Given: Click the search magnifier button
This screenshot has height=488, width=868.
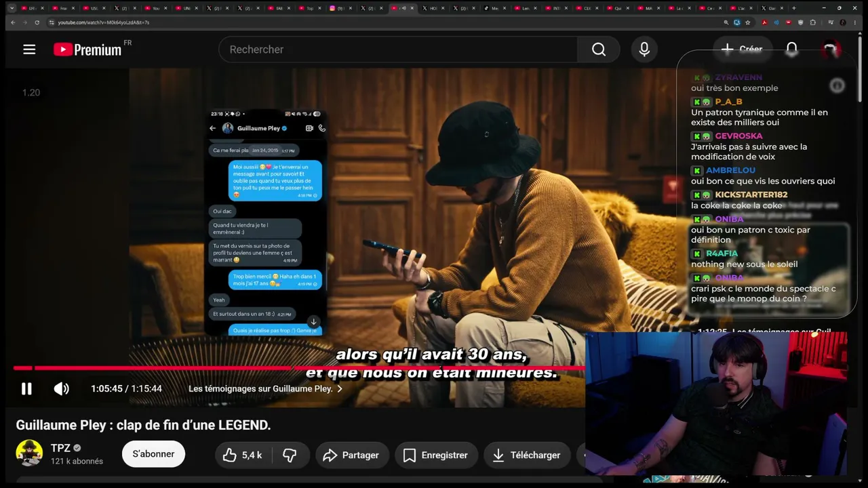Looking at the screenshot, I should pyautogui.click(x=599, y=49).
